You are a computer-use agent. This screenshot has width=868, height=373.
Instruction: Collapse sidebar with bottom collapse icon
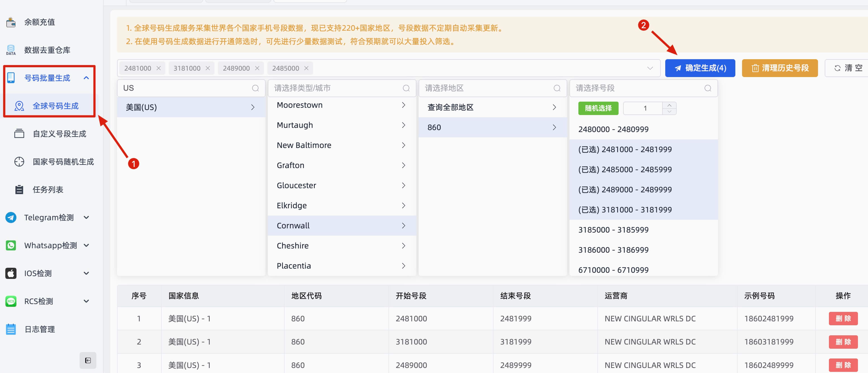[x=88, y=360]
